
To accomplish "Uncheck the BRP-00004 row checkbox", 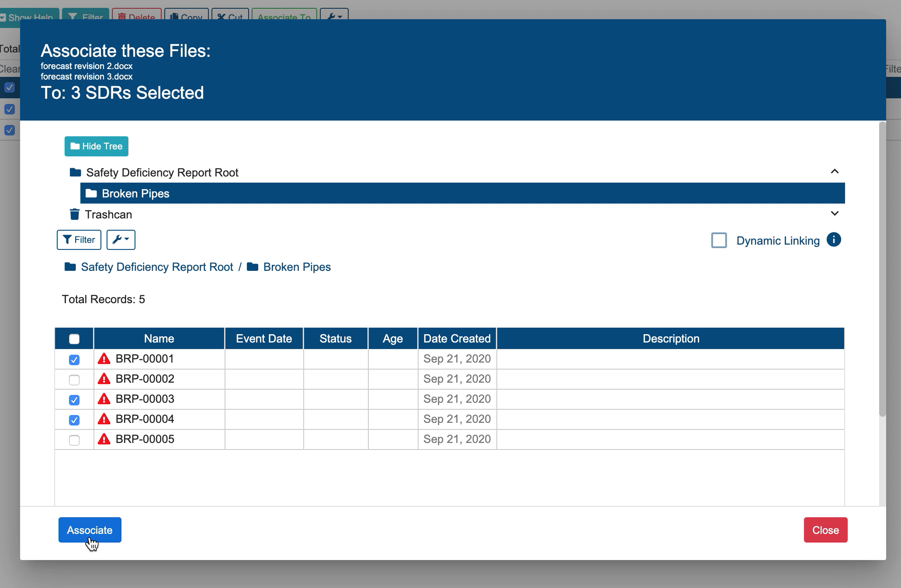I will click(x=74, y=420).
